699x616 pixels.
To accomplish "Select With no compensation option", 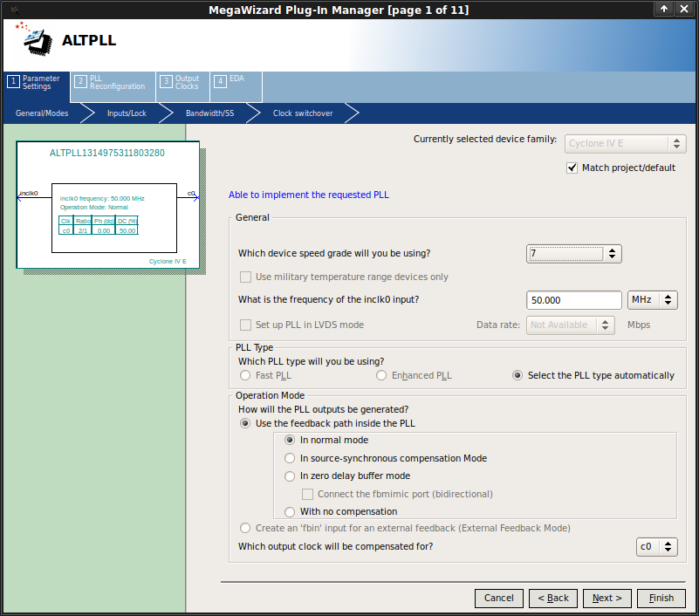I will point(290,511).
